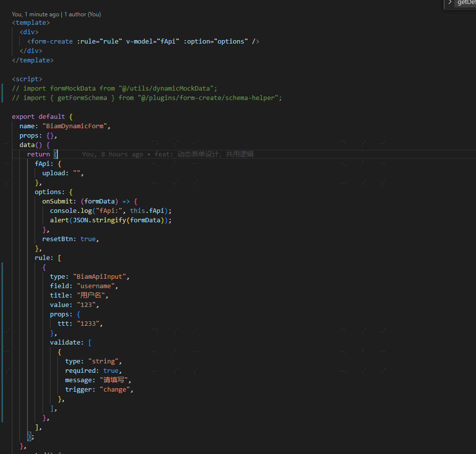Viewport: 476px width, 454px height.
Task: Select the string "BiamApiInput" in the rule
Action: tap(100, 276)
